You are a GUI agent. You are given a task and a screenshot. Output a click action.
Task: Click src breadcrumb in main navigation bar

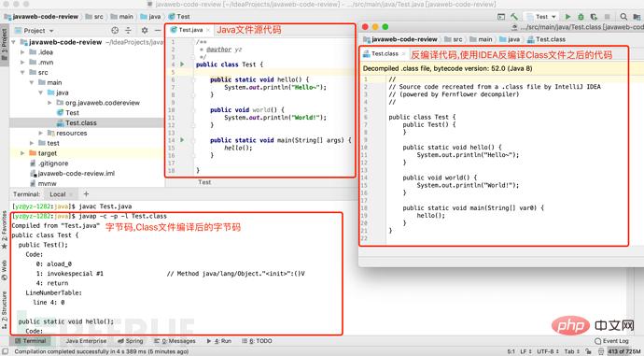[x=94, y=17]
